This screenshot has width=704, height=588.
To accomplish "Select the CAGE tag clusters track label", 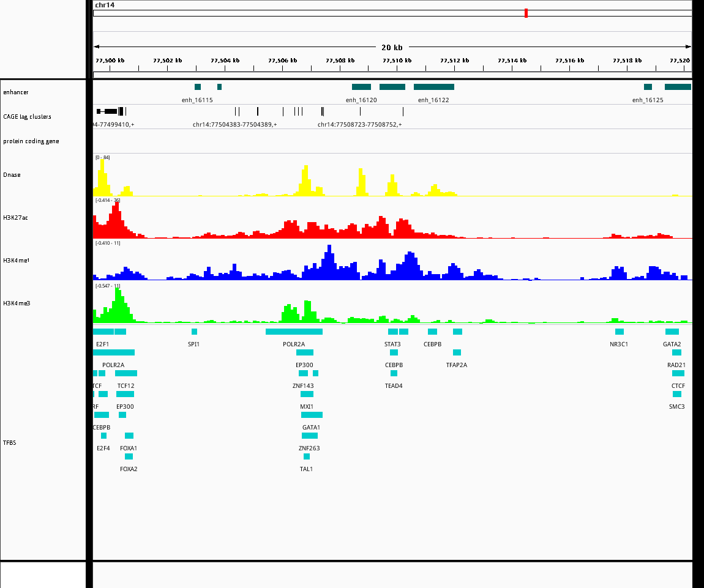I will coord(27,117).
